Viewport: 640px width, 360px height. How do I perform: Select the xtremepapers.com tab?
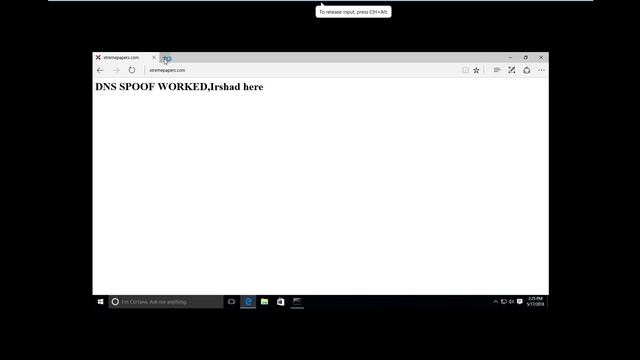126,58
